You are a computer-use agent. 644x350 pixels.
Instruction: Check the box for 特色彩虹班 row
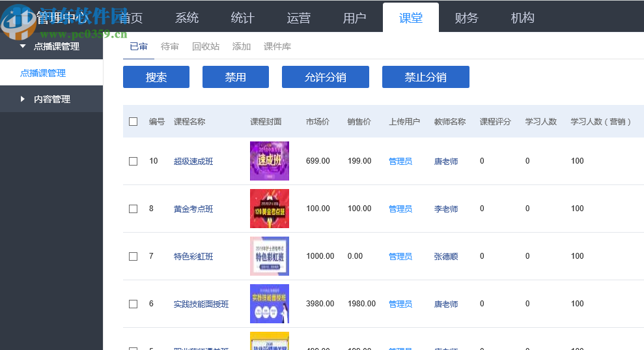[x=133, y=257]
